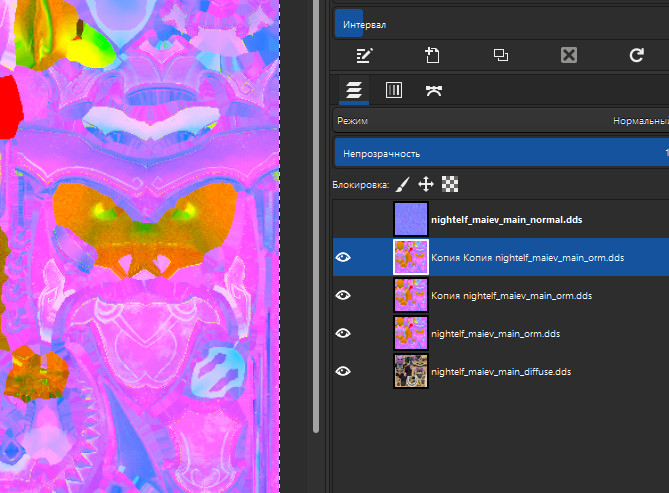Toggle lock alpha channel checkerboard icon
Image resolution: width=669 pixels, height=493 pixels.
pos(450,184)
